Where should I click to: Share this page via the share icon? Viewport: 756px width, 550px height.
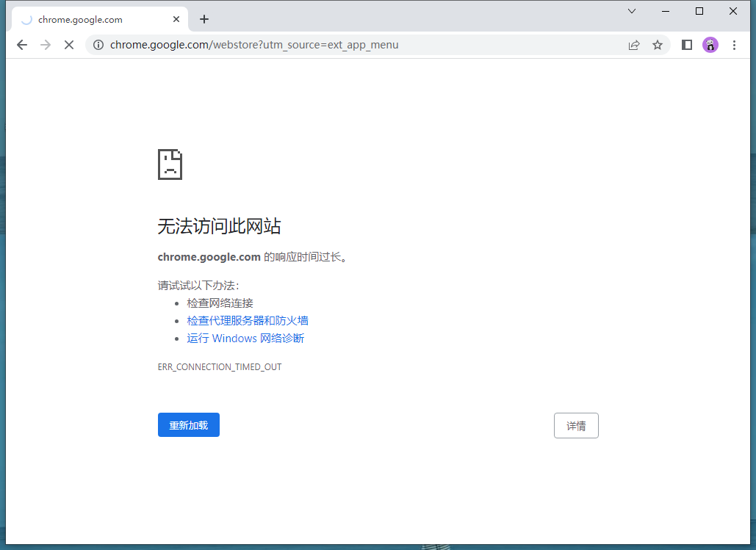(x=634, y=45)
